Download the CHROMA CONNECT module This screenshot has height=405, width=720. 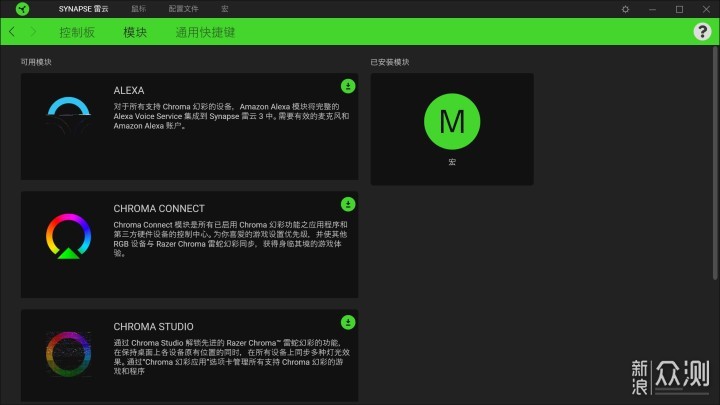click(348, 204)
